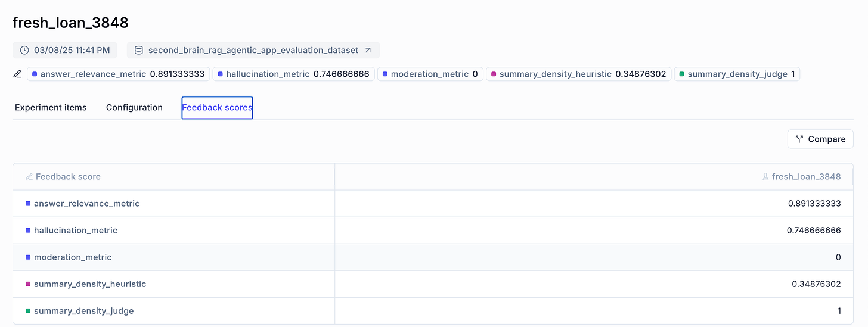Click the external-link arrow beside the dataset name
Image resolution: width=868 pixels, height=327 pixels.
tap(368, 50)
